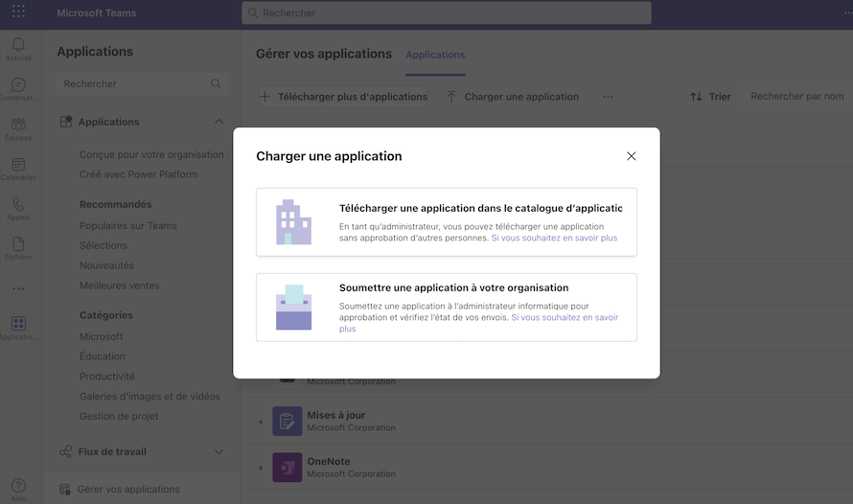Open learn more link in Soumettre card
The image size is (853, 504).
pos(565,317)
